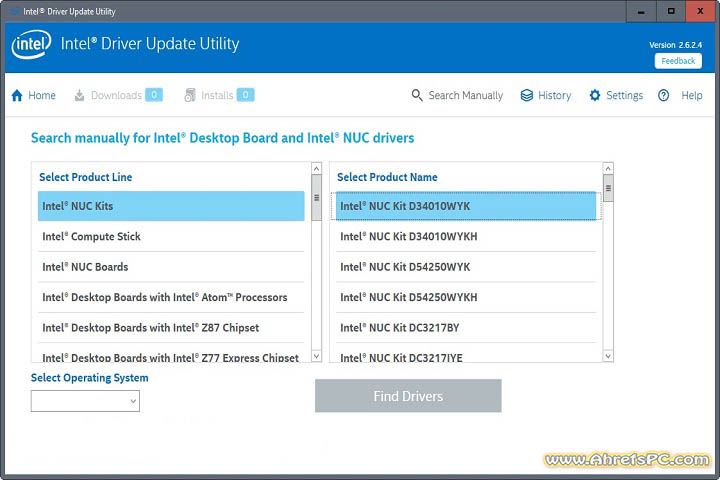
Task: Click the Find Drivers button
Action: coord(408,396)
